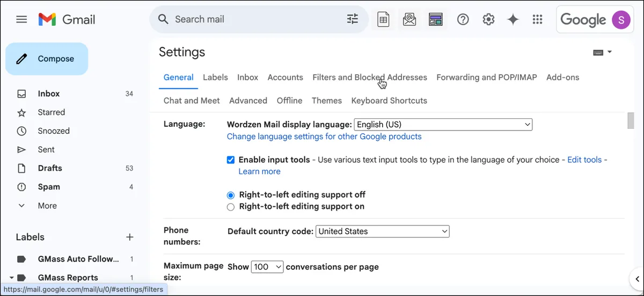Screen dimensions: 644x296
Task: Open the Google apps grid
Action: 537,19
